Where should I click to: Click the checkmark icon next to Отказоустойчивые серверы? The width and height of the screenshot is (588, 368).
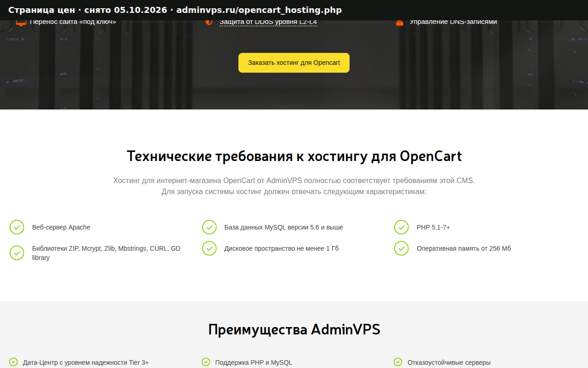tap(398, 362)
